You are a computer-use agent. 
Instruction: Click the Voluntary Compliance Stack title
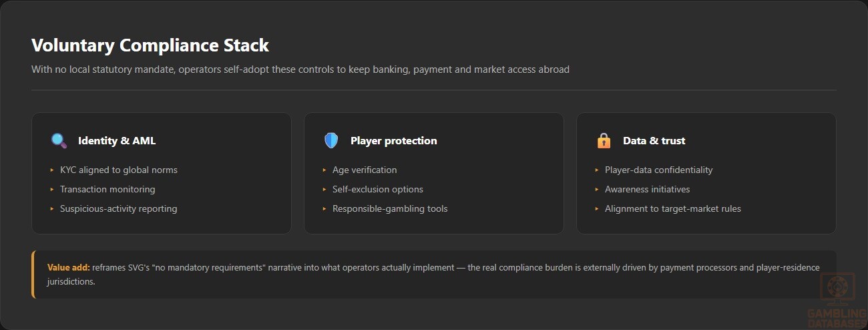pos(150,45)
